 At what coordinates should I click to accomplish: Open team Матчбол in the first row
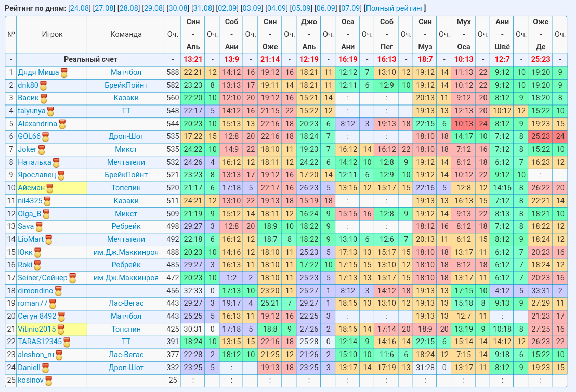coord(126,72)
